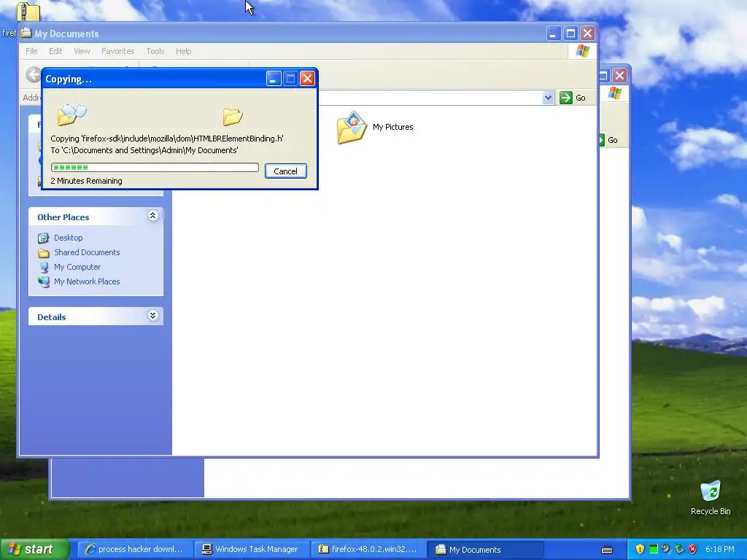
Task: Switch to Windows Task Manager taskbar item
Action: [251, 550]
